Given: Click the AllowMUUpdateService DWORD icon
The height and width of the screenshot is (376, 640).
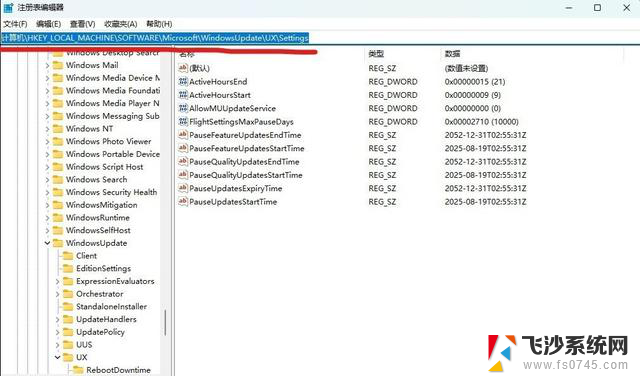Looking at the screenshot, I should [183, 108].
